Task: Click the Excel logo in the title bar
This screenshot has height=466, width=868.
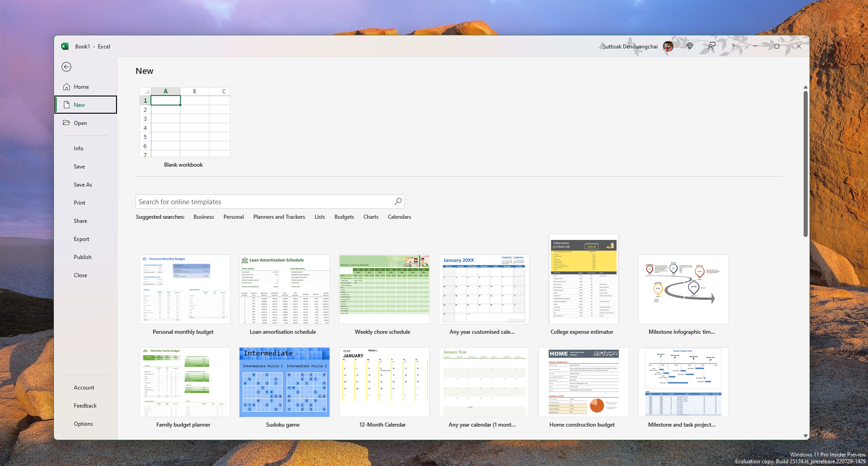Action: click(65, 46)
